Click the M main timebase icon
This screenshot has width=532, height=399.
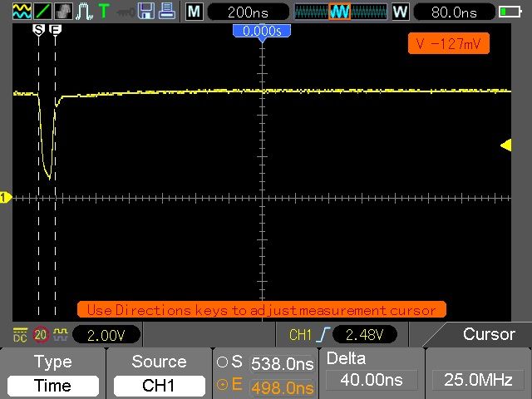coord(195,12)
